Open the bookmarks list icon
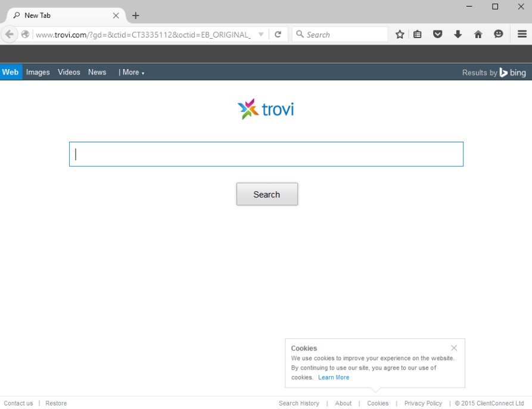532x409 pixels. 418,35
